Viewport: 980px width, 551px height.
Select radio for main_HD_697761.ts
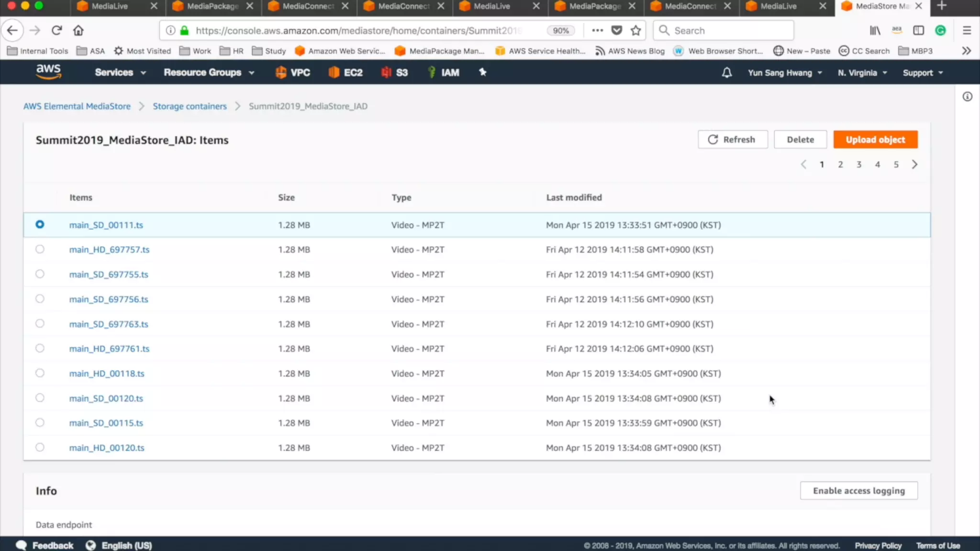click(40, 348)
